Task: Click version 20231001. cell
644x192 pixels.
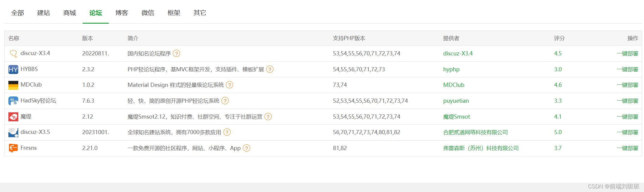Action: (96, 132)
